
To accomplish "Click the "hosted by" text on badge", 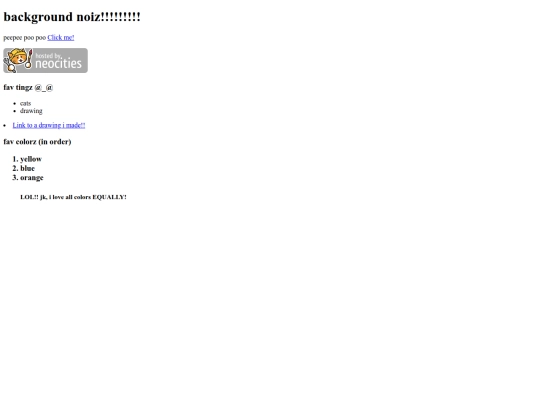I will 48,55.
